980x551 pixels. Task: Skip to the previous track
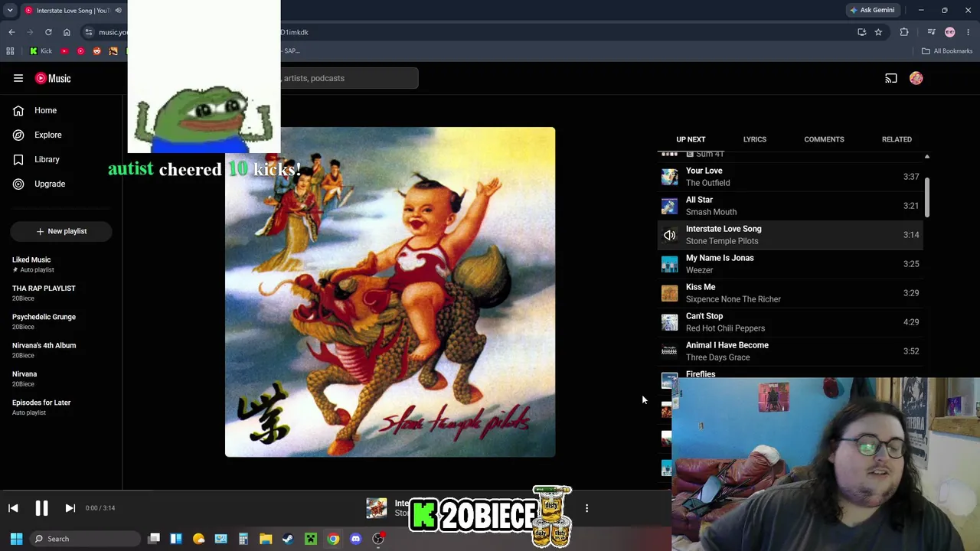[13, 508]
